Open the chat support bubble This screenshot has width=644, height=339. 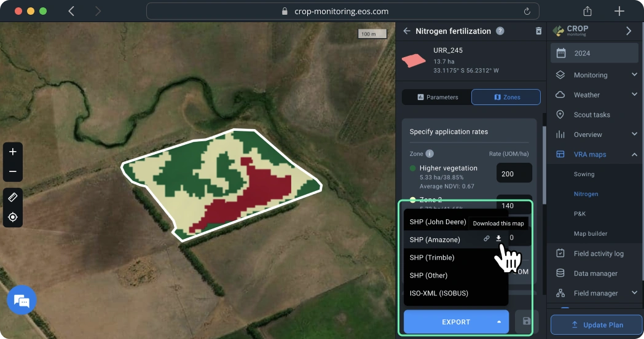point(22,301)
